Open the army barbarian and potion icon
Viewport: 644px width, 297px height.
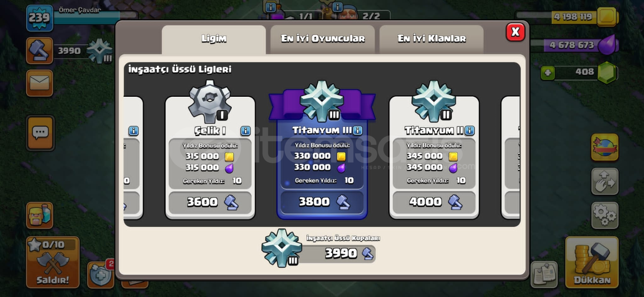pyautogui.click(x=40, y=216)
